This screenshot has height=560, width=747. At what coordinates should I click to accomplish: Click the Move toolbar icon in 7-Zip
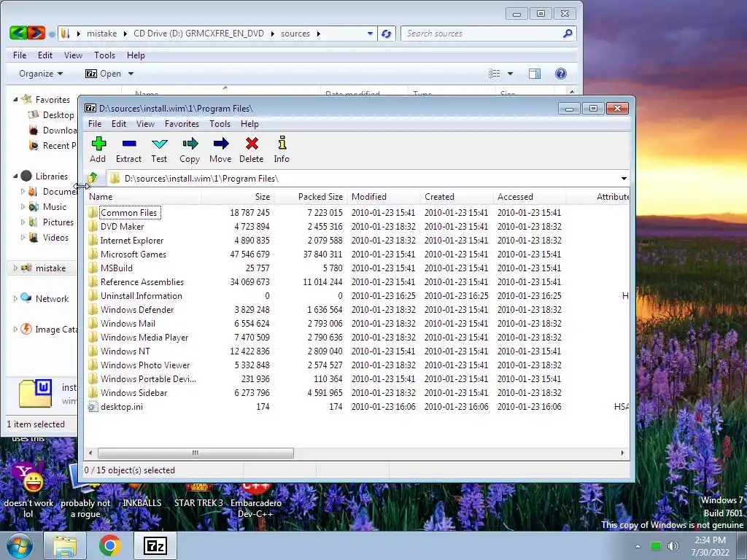click(220, 144)
